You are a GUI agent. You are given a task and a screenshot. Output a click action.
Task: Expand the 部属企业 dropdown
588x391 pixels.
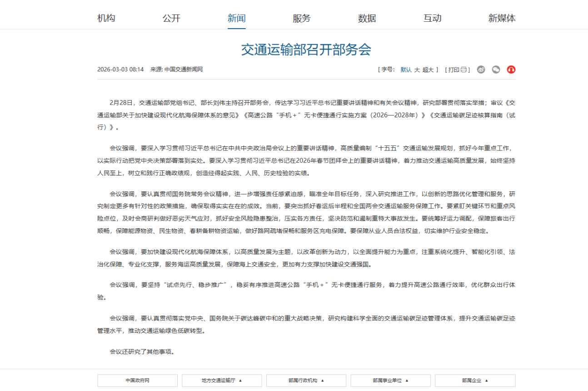point(475,381)
